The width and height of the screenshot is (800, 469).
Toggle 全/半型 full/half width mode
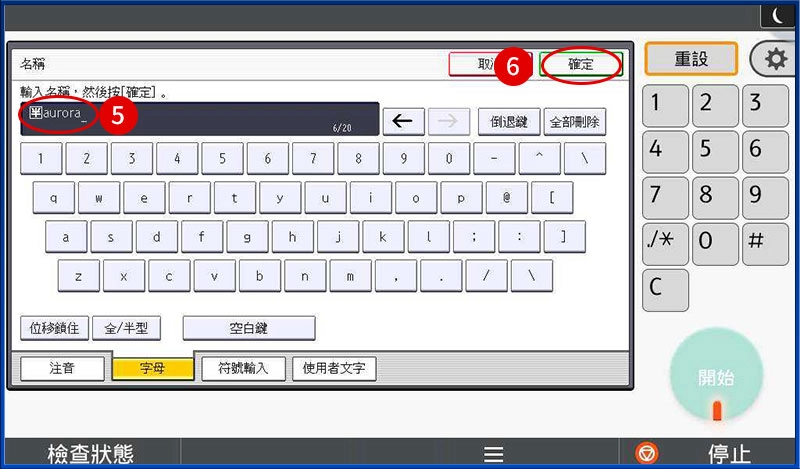126,328
